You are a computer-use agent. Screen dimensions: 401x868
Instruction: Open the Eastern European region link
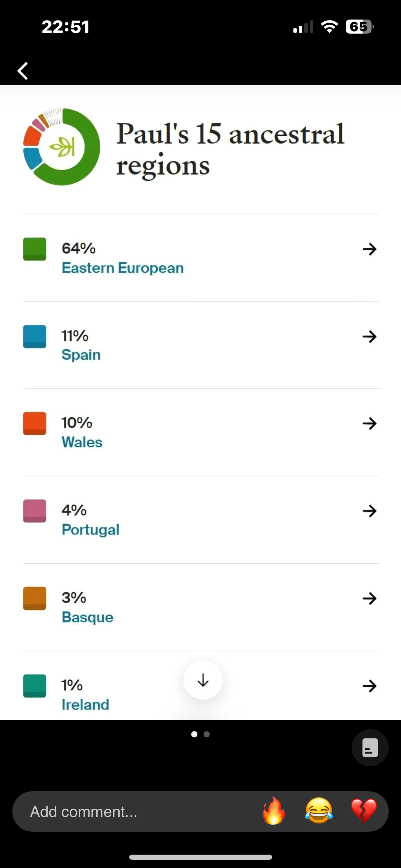click(x=123, y=268)
